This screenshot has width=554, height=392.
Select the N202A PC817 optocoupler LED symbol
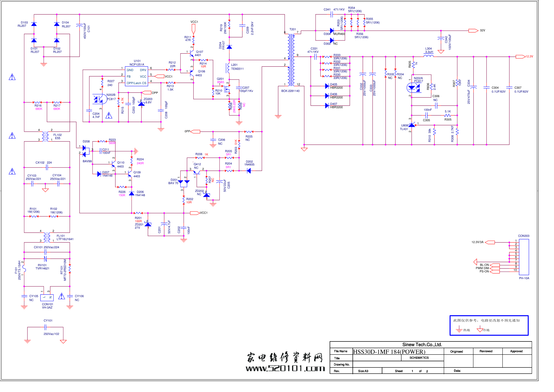coord(414,88)
